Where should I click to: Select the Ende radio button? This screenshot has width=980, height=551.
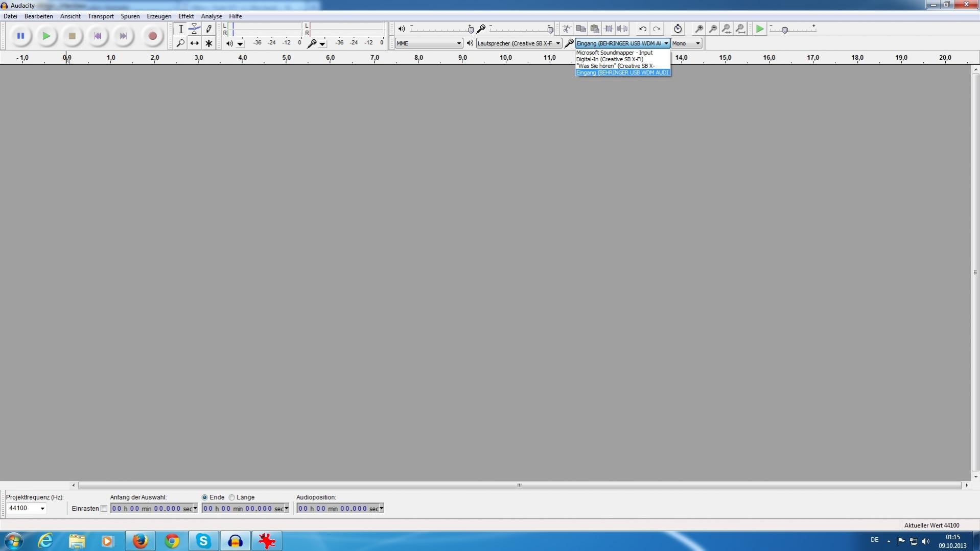[x=204, y=497]
